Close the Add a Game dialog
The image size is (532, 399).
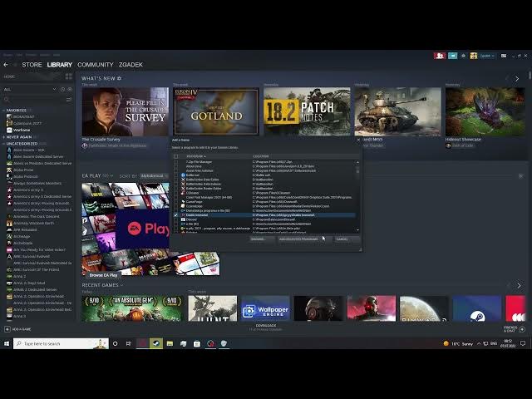click(358, 140)
